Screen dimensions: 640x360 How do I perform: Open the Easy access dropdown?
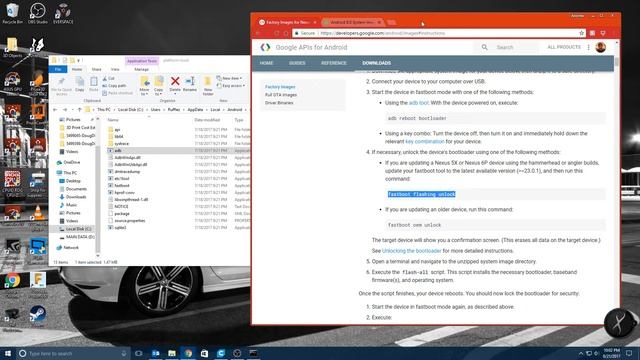pos(231,86)
